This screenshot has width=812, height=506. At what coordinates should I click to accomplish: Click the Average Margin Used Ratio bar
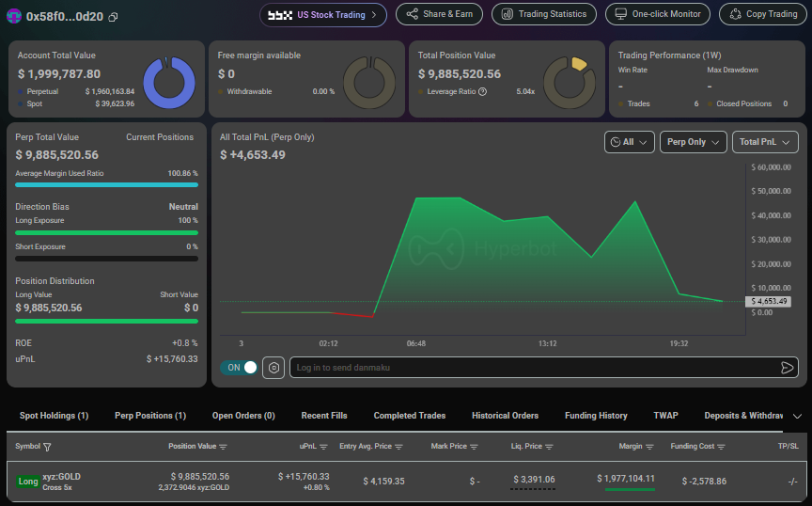tap(107, 184)
